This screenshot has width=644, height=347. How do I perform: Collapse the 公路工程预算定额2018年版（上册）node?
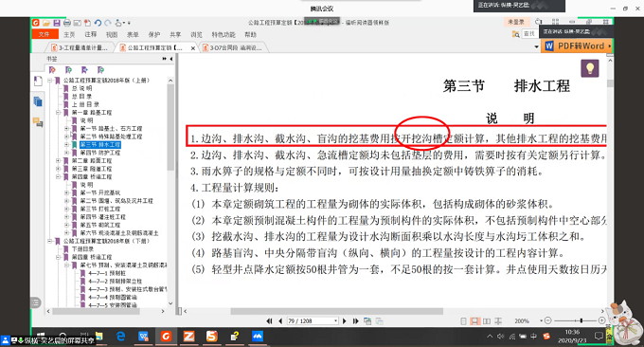coord(49,81)
